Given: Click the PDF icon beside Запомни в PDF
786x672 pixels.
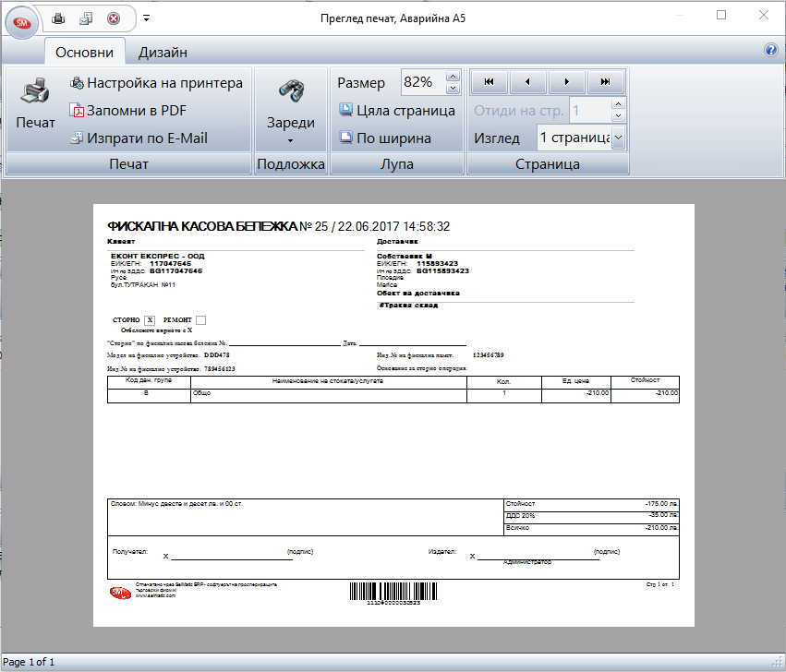Looking at the screenshot, I should point(77,110).
